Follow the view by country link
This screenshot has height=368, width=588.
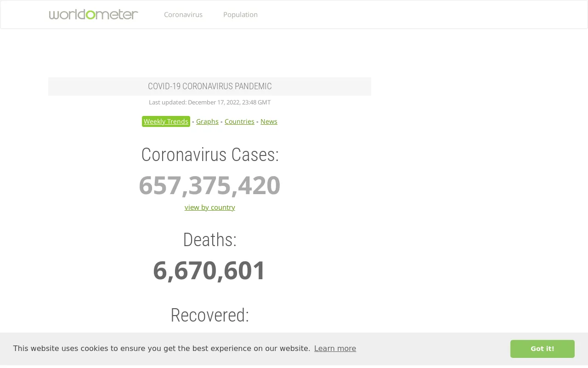pos(210,207)
